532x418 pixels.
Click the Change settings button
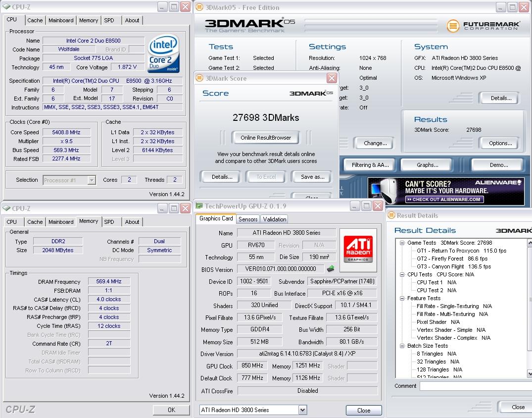pyautogui.click(x=375, y=143)
